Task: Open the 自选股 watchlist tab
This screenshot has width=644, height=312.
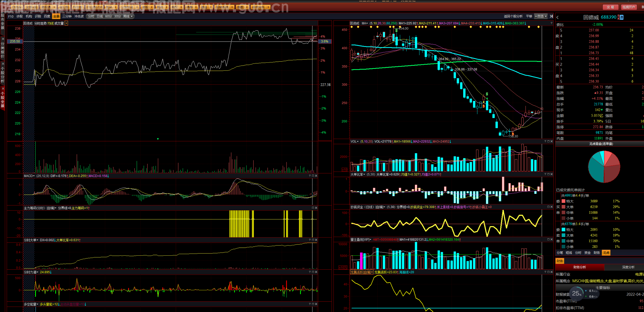Action: [x=16, y=7]
